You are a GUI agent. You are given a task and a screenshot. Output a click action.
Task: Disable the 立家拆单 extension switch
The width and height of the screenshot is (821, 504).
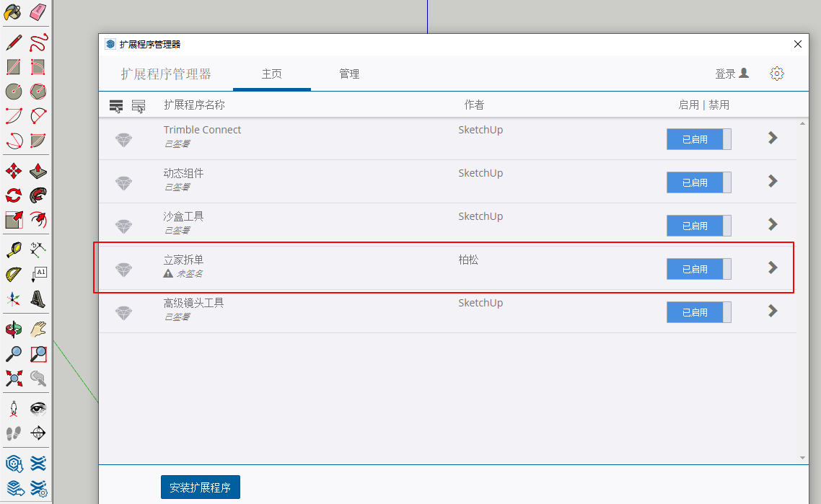[x=698, y=269]
